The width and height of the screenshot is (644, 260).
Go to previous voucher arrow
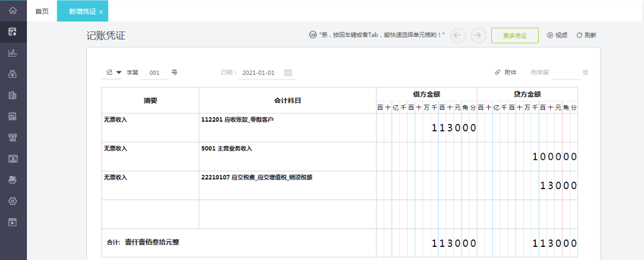[459, 35]
